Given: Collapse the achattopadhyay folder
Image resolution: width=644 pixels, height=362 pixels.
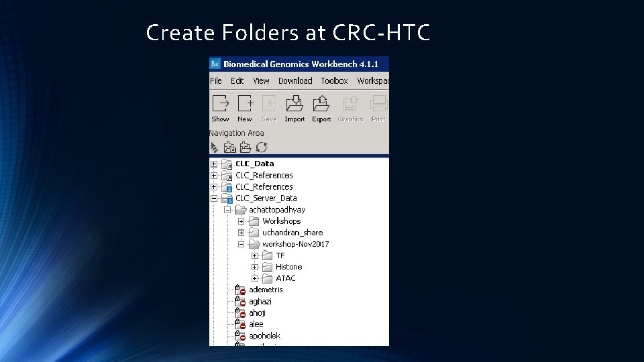Looking at the screenshot, I should tap(227, 210).
